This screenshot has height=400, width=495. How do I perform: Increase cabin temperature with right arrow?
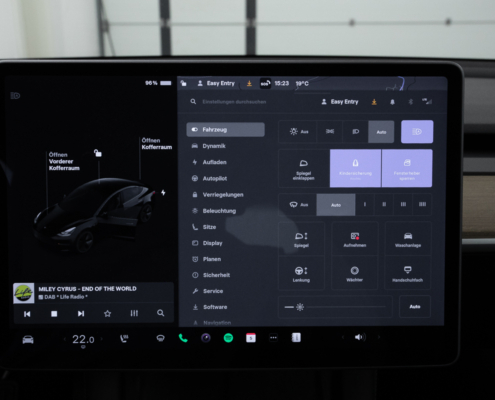(x=101, y=339)
